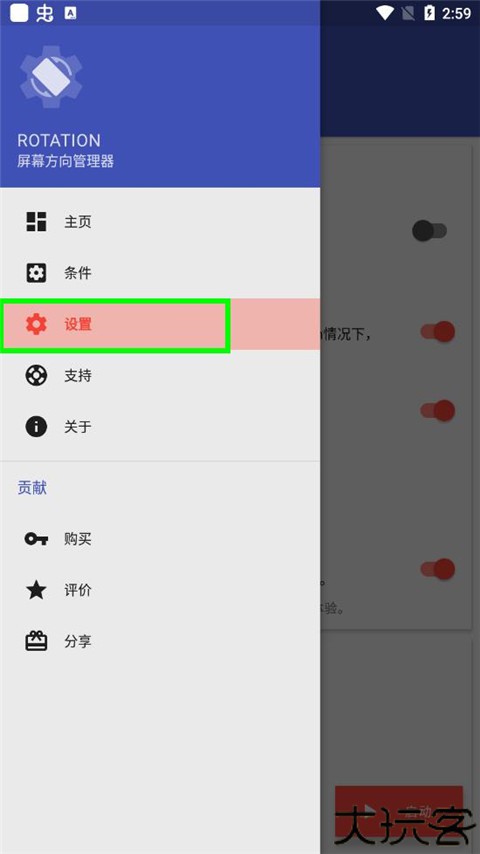Tap the battery indicator in status bar
This screenshot has width=480, height=854.
point(429,13)
